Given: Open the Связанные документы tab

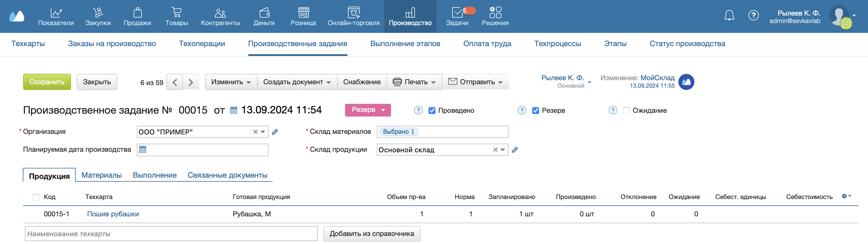Looking at the screenshot, I should tap(228, 175).
